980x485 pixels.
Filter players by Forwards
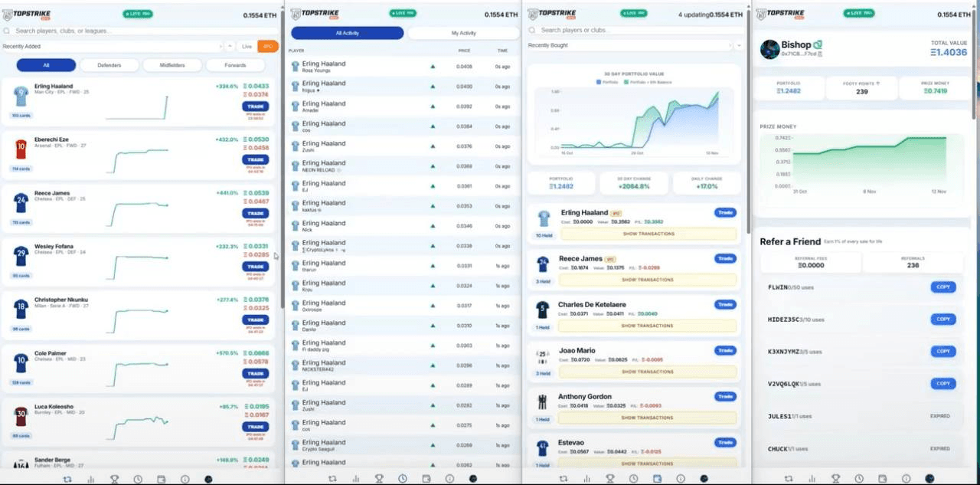tap(235, 65)
